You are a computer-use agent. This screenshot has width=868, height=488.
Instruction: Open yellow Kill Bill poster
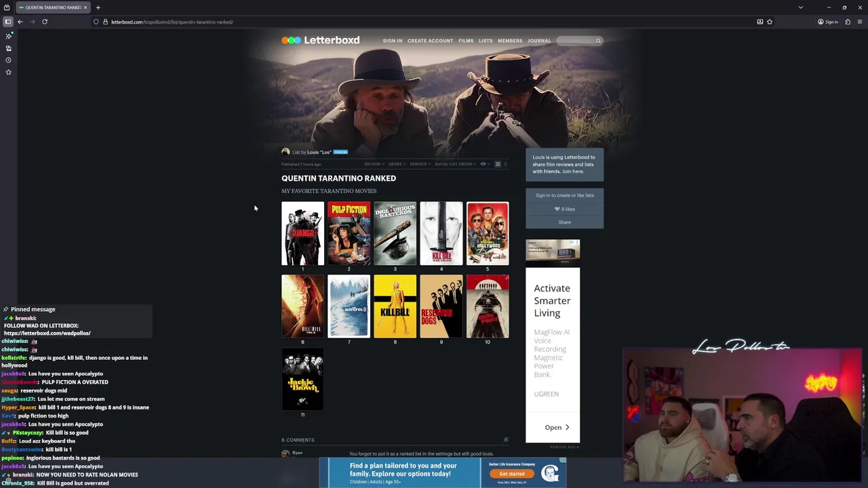[x=395, y=306]
